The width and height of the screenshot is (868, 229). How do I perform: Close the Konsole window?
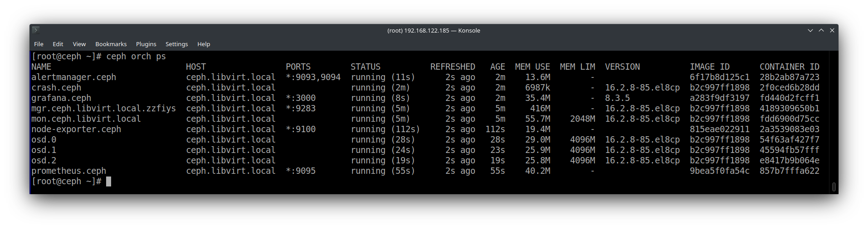click(x=832, y=30)
